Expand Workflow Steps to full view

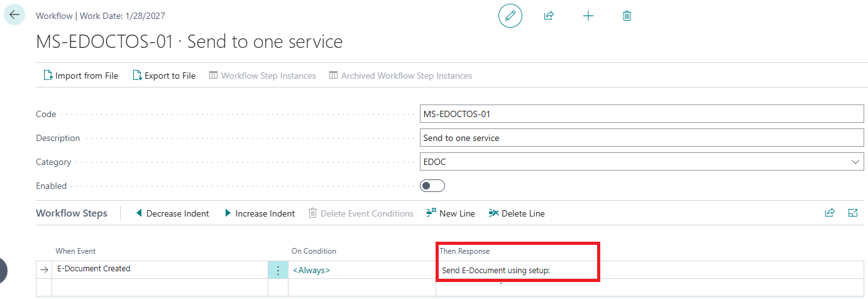coord(853,213)
